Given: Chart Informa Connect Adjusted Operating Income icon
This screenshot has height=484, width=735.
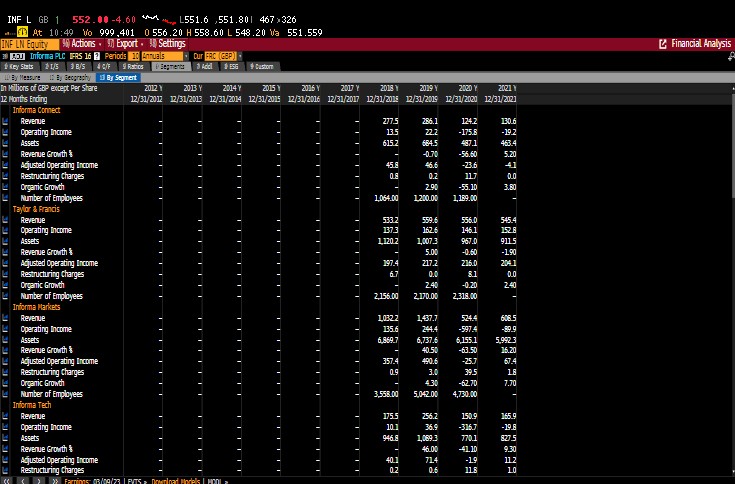Looking at the screenshot, I should click(5, 165).
